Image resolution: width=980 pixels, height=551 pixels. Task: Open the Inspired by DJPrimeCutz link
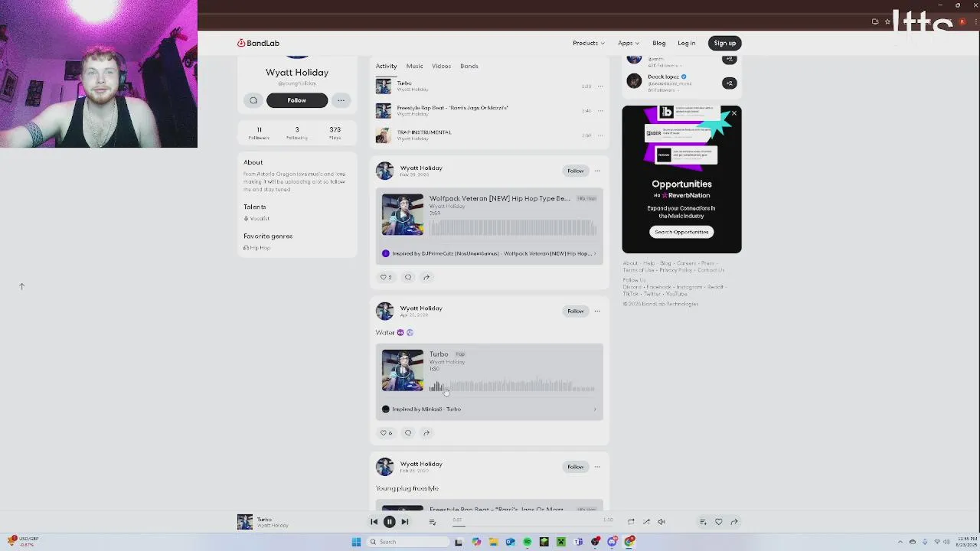tap(489, 253)
